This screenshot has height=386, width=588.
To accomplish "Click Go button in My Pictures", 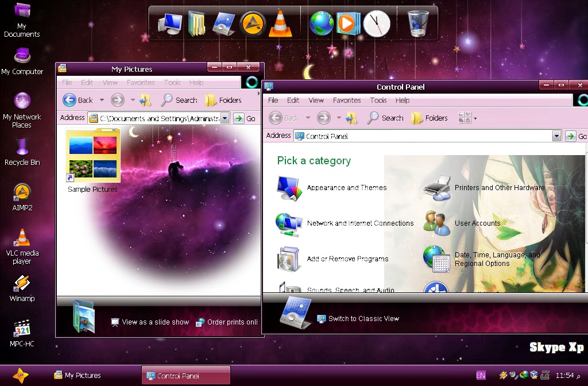I will tap(245, 118).
